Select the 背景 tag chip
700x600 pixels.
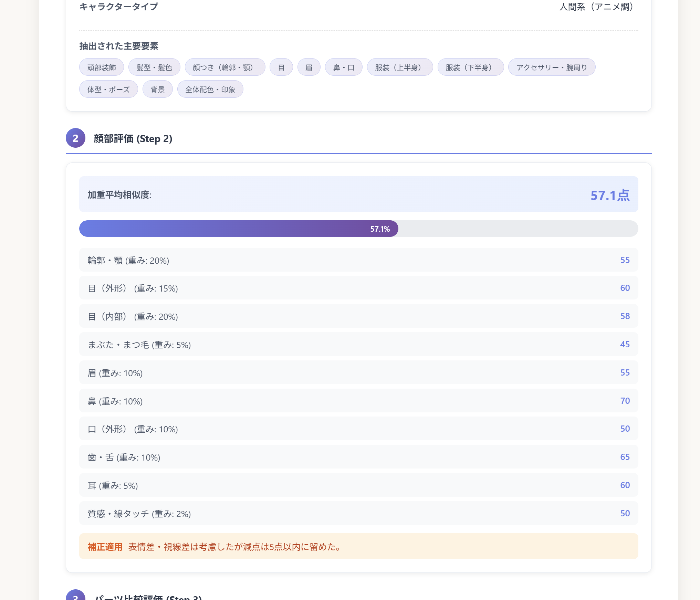(157, 90)
